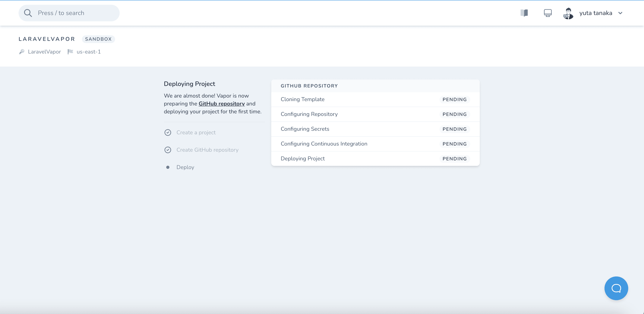Click the checkmark icon for Create GitHub repository
The image size is (644, 314).
[168, 150]
